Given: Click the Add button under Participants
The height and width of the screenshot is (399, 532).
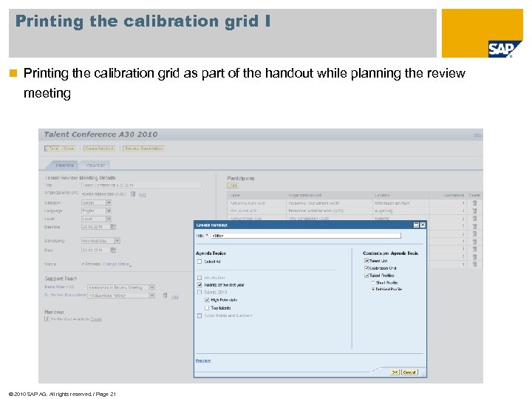Looking at the screenshot, I should (x=233, y=185).
